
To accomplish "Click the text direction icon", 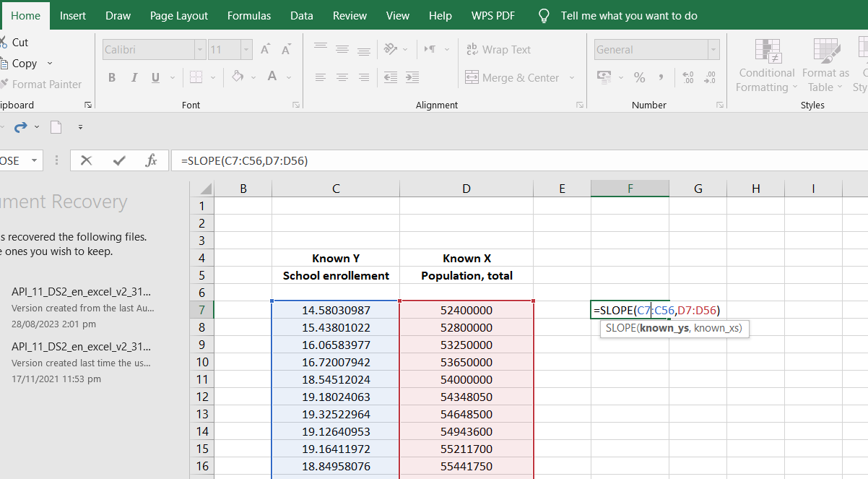I will click(430, 49).
